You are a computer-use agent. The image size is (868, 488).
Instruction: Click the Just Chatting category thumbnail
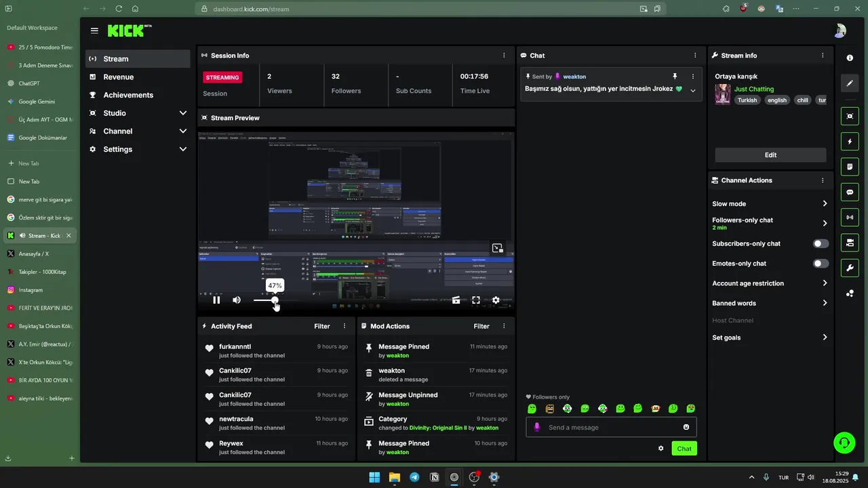pos(723,94)
